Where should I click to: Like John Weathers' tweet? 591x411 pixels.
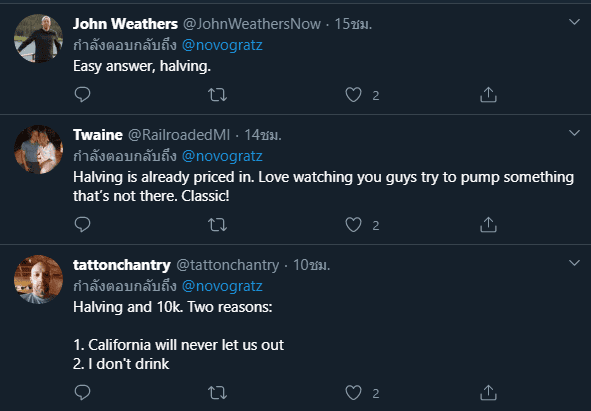(353, 95)
